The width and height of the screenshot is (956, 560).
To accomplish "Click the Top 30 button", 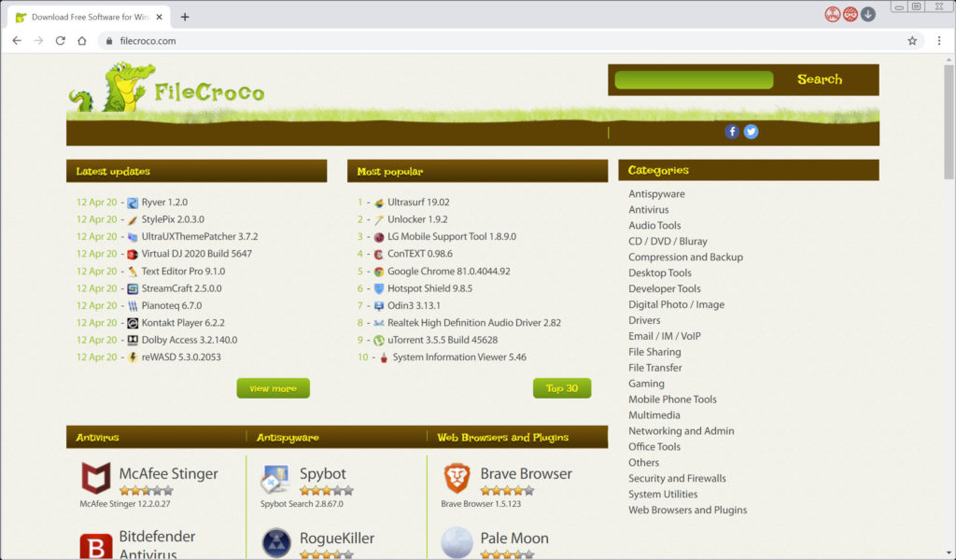I will pyautogui.click(x=562, y=388).
